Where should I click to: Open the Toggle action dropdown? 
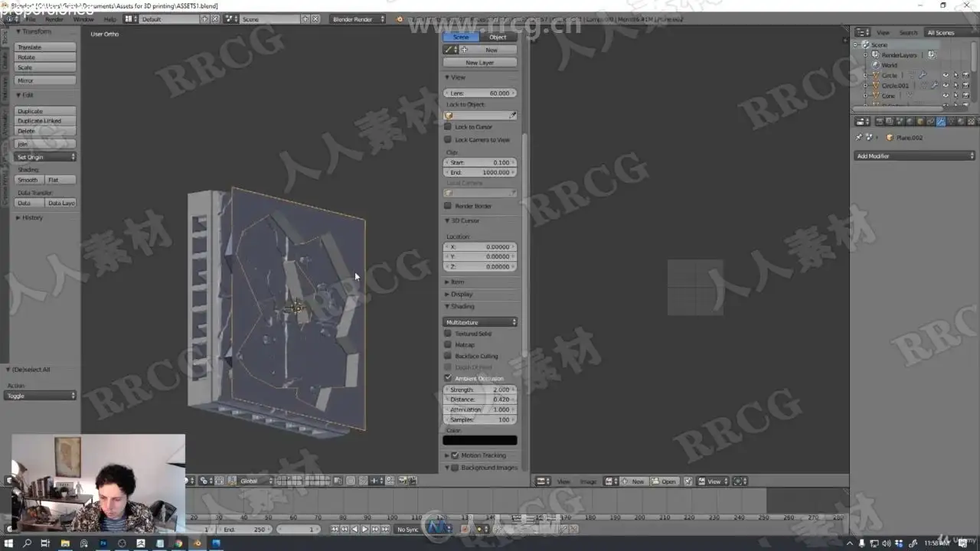click(41, 396)
